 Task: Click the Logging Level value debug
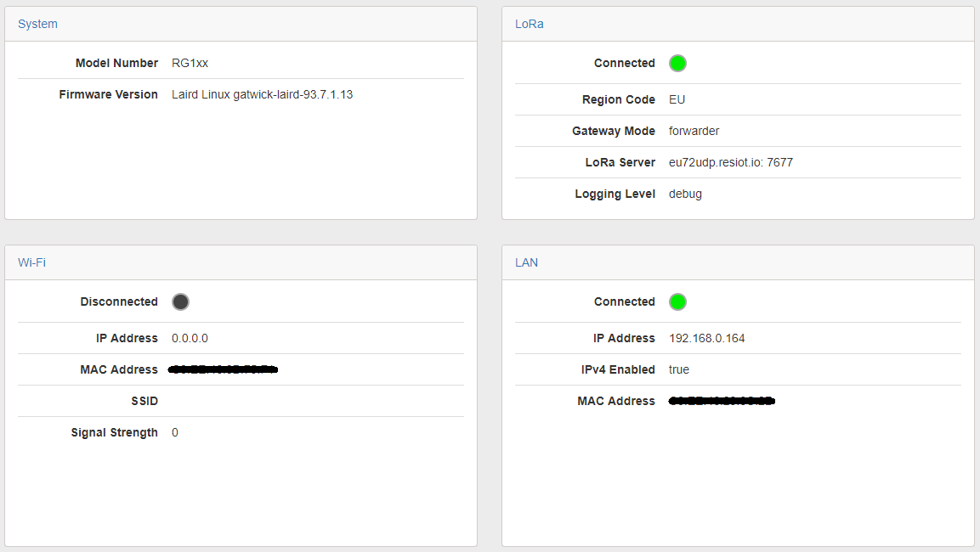pyautogui.click(x=685, y=194)
